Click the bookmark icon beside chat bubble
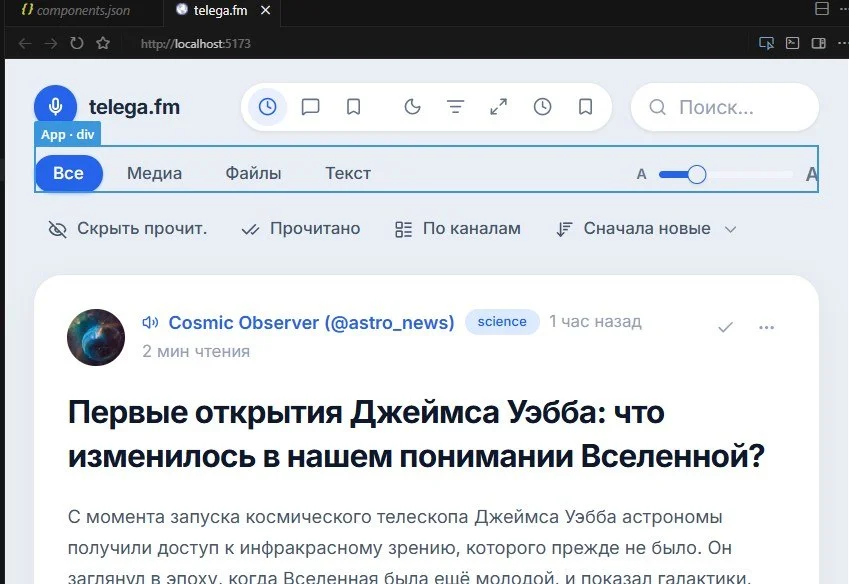The width and height of the screenshot is (849, 584). [354, 107]
